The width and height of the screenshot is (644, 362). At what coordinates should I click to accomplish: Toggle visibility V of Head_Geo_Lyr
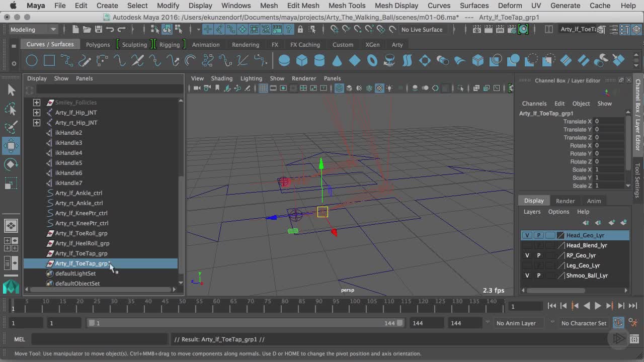point(527,235)
